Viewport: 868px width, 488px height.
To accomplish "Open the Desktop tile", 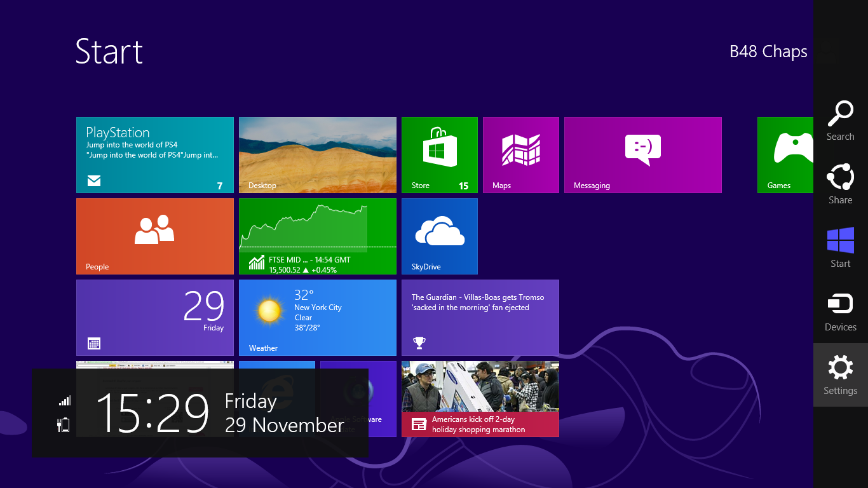I will tap(318, 155).
